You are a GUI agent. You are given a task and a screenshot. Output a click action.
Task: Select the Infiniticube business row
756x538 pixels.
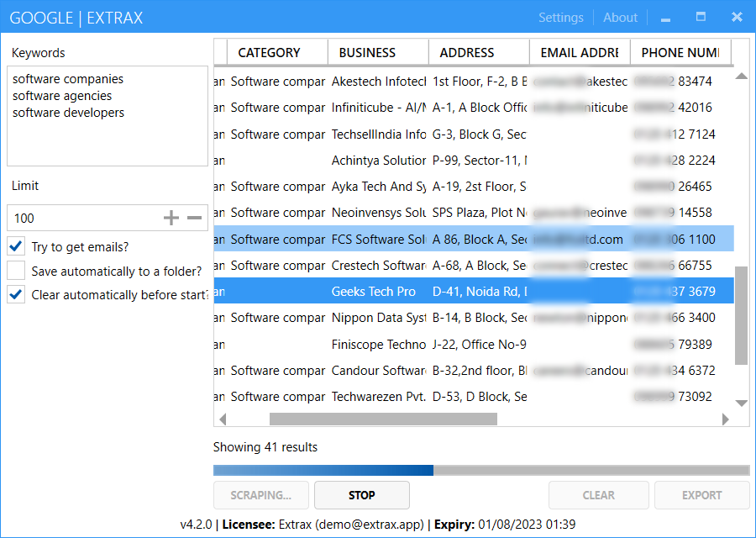[474, 107]
